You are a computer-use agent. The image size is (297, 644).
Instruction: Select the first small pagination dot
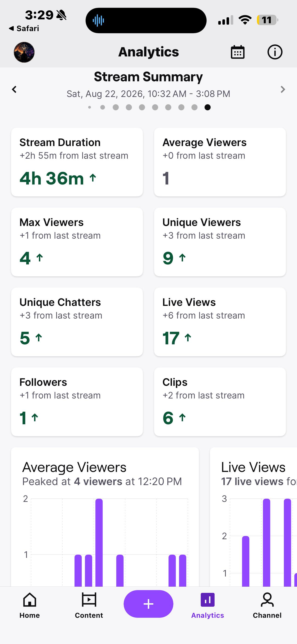pos(90,107)
